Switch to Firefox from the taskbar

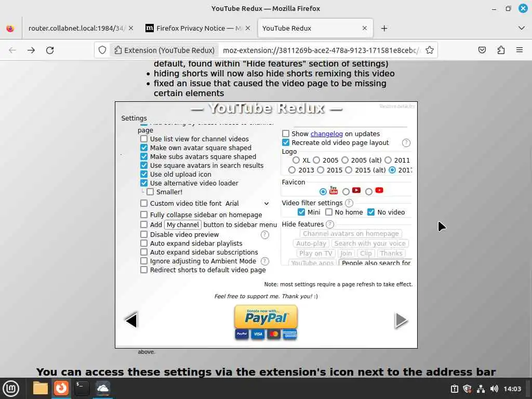61,388
